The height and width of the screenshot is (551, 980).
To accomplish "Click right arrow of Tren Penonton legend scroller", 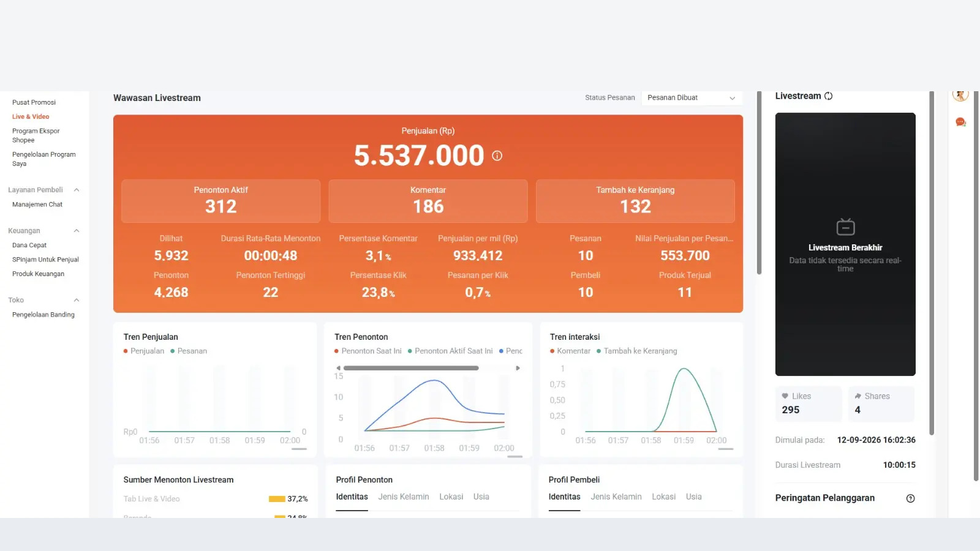I will pos(518,368).
